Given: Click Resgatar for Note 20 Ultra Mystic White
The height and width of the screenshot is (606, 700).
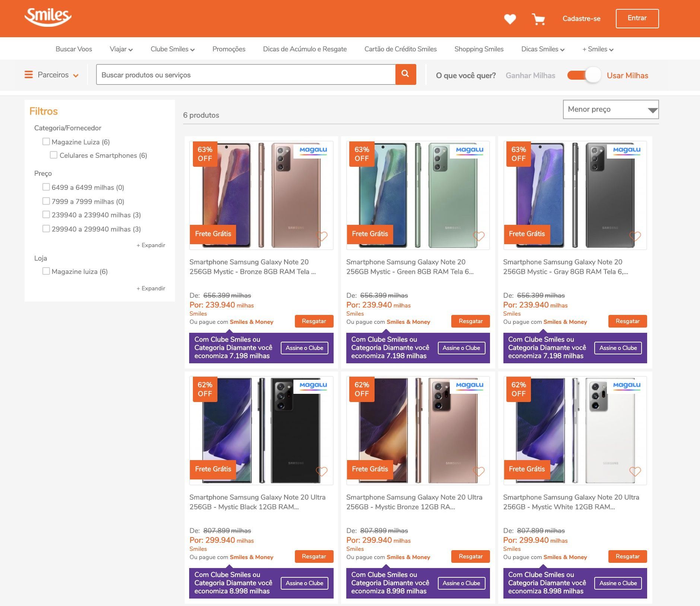Looking at the screenshot, I should 627,556.
